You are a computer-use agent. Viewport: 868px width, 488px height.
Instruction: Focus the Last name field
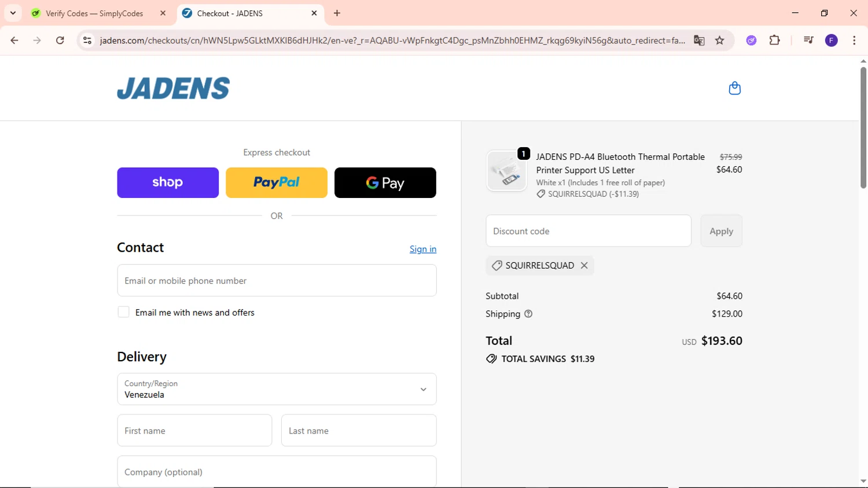point(359,431)
